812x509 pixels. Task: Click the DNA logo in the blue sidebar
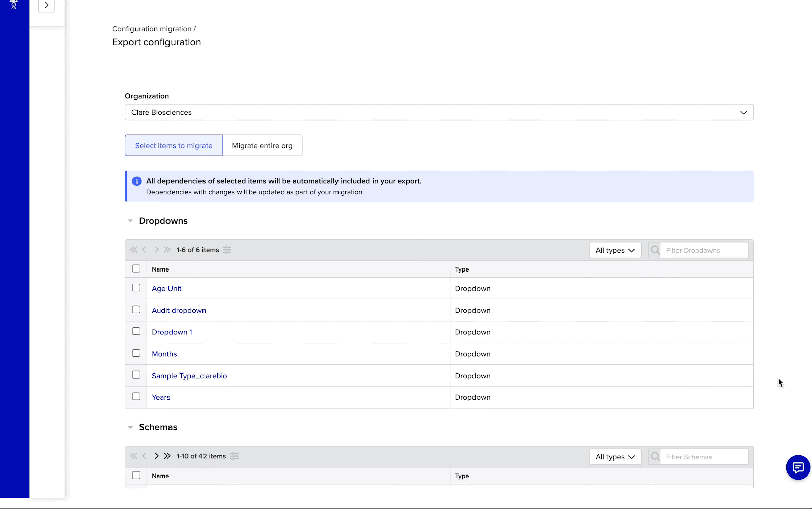click(14, 5)
